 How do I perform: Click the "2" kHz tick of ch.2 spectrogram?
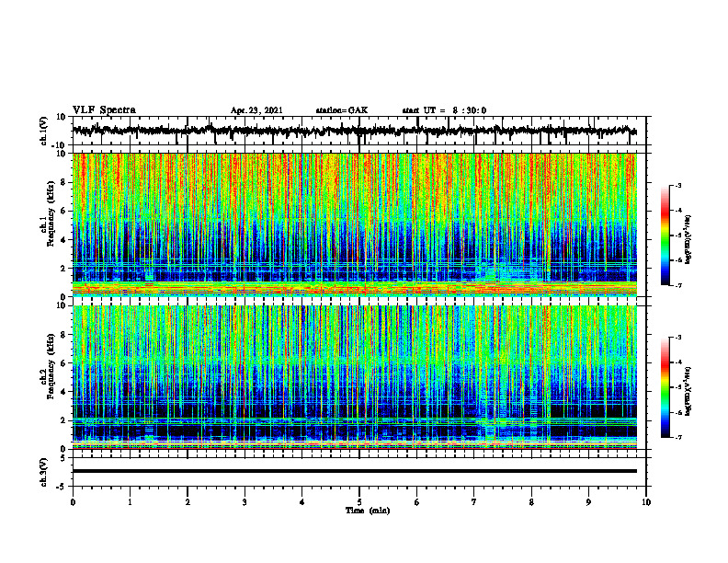[64, 420]
